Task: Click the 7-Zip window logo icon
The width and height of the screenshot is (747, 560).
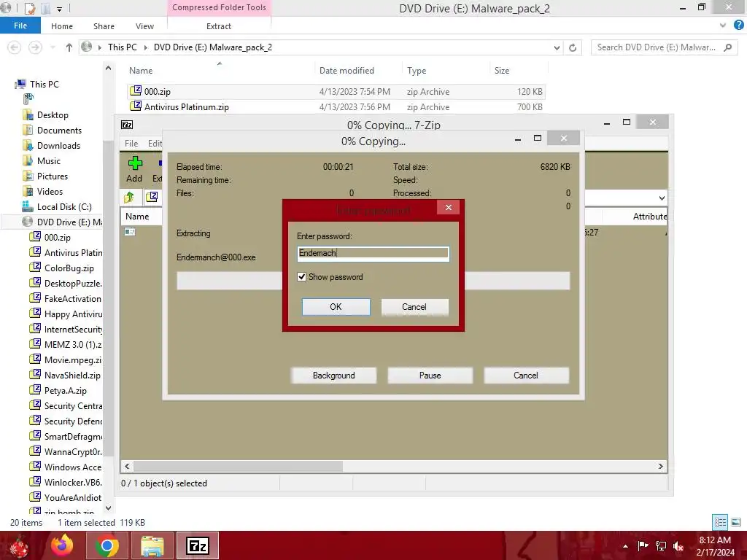Action: (x=127, y=125)
